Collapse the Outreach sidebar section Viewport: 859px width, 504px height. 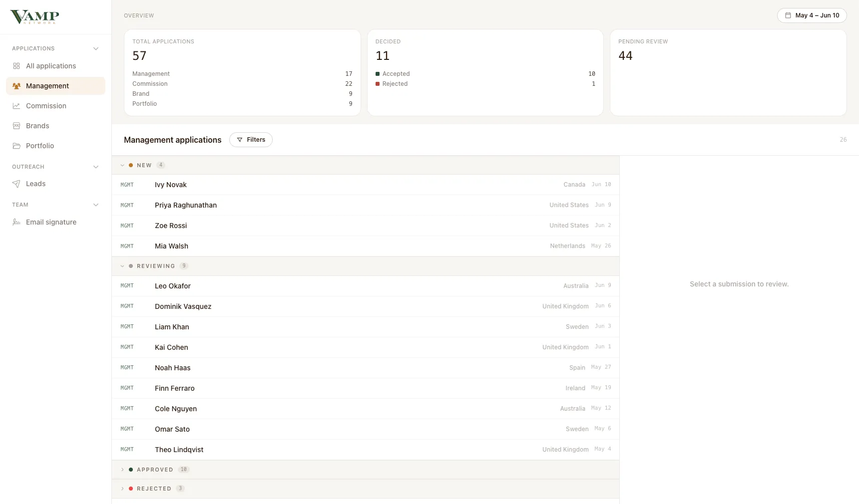click(96, 167)
